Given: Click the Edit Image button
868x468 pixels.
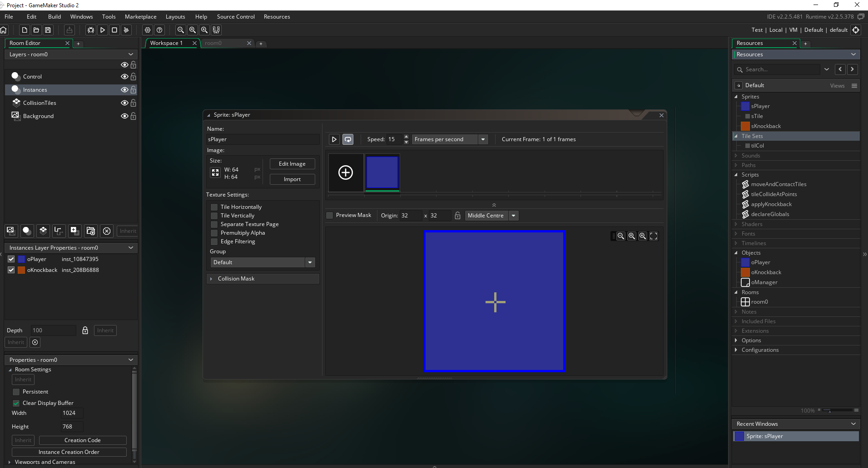Looking at the screenshot, I should click(x=292, y=164).
